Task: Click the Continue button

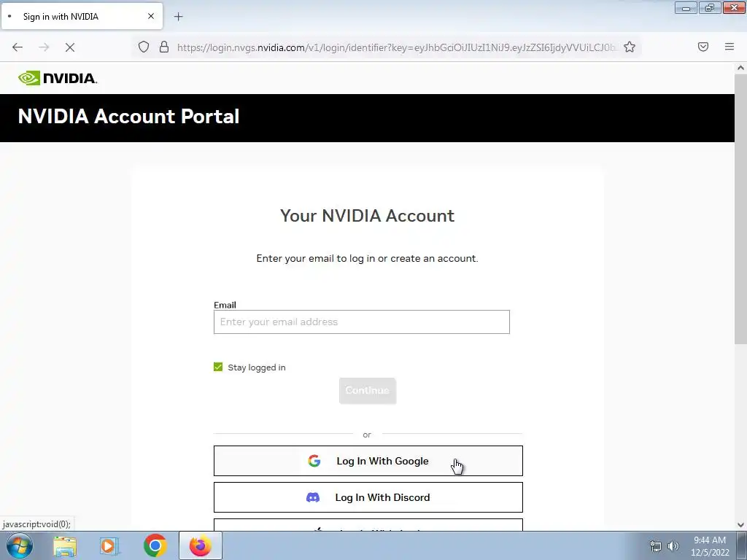Action: [x=368, y=391]
